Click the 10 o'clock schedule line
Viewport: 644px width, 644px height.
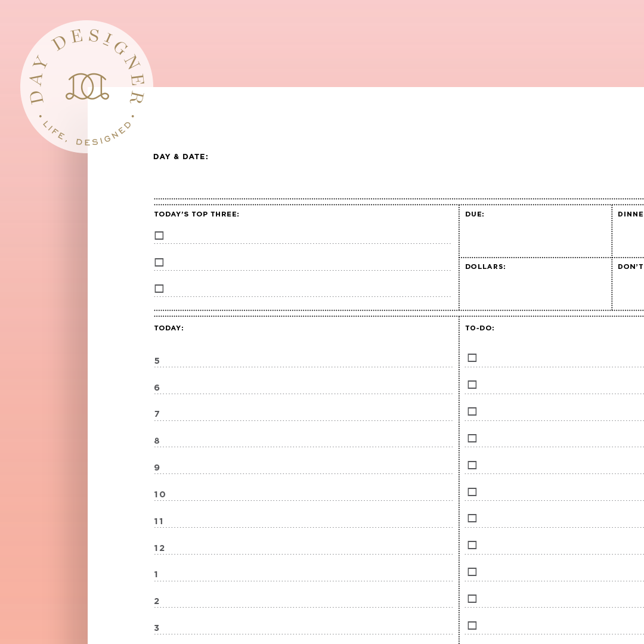click(x=304, y=494)
